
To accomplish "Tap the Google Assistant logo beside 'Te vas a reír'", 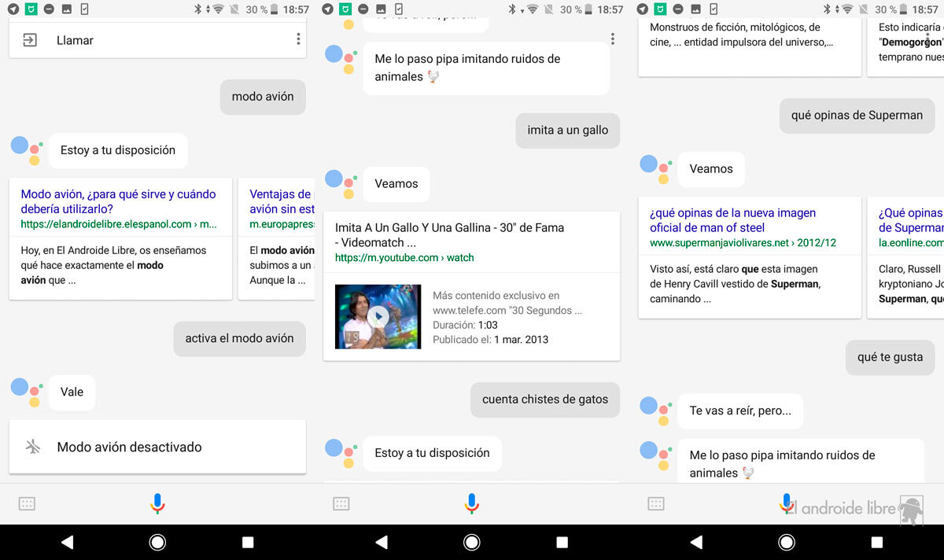I will pyautogui.click(x=655, y=411).
